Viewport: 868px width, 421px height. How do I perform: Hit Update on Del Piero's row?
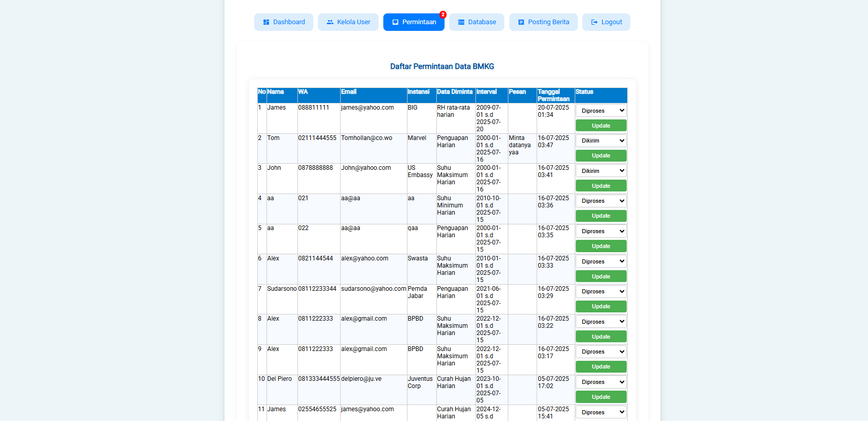pos(600,397)
